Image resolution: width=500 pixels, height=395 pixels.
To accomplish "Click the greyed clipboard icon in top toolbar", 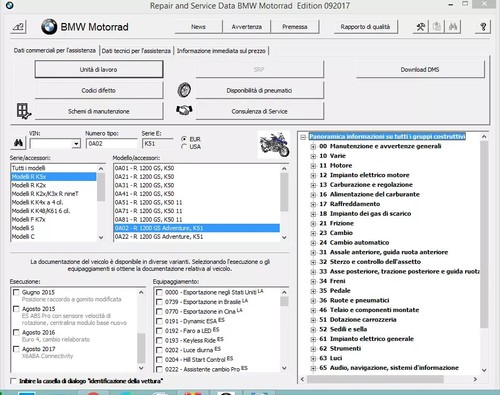I will click(437, 27).
